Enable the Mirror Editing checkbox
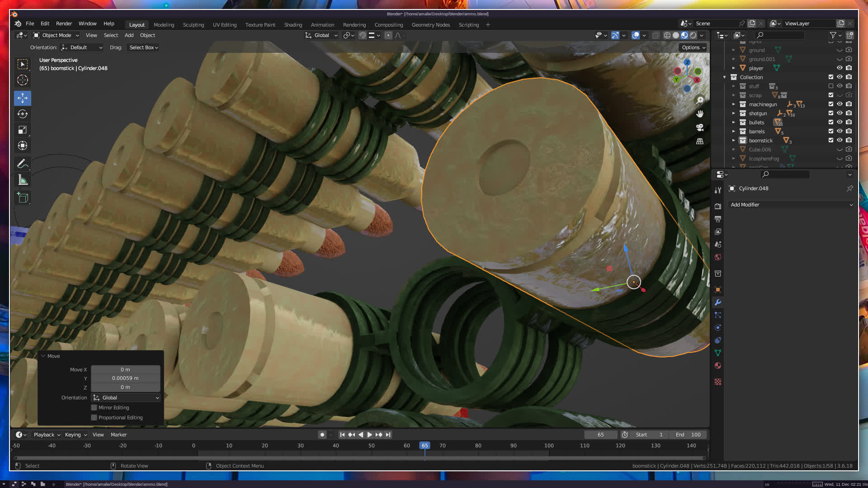The width and height of the screenshot is (868, 488). tap(94, 408)
